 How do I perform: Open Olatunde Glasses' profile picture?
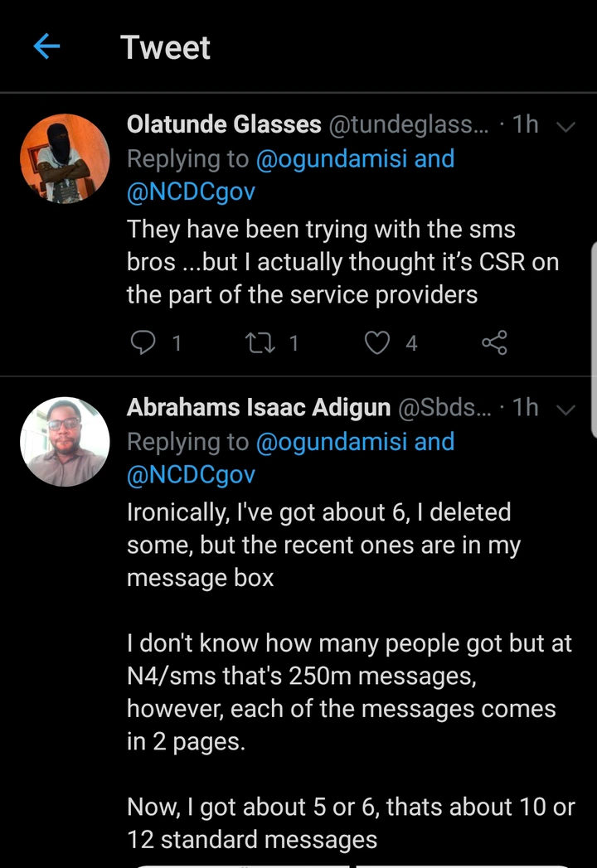click(x=65, y=158)
